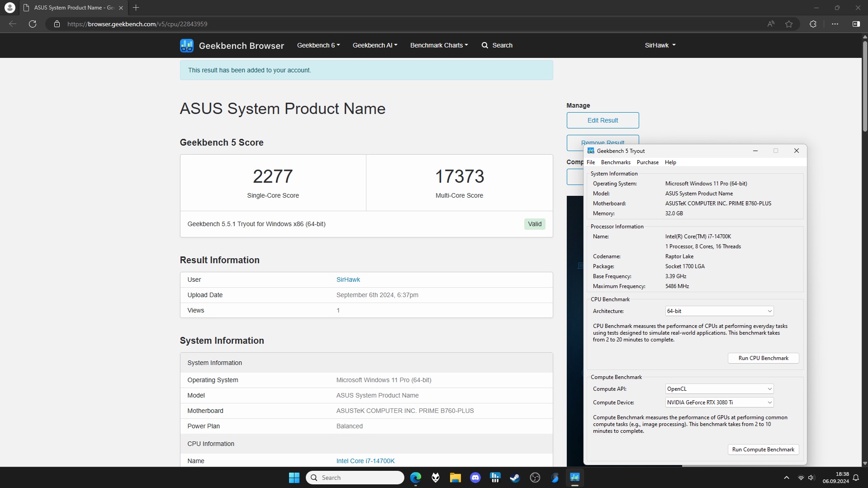Image resolution: width=868 pixels, height=488 pixels.
Task: Expand the Benchmark Charts dropdown
Action: (x=439, y=45)
